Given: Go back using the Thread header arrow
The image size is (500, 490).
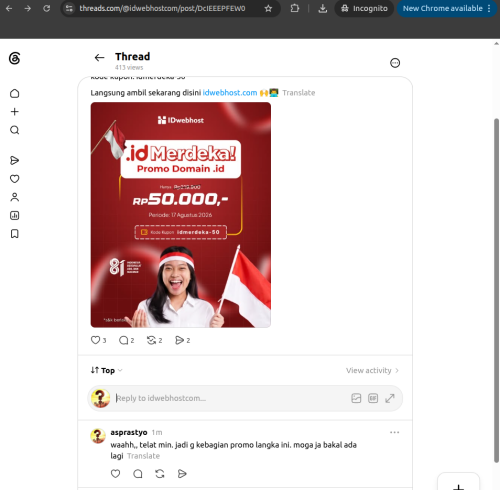Looking at the screenshot, I should pos(99,58).
